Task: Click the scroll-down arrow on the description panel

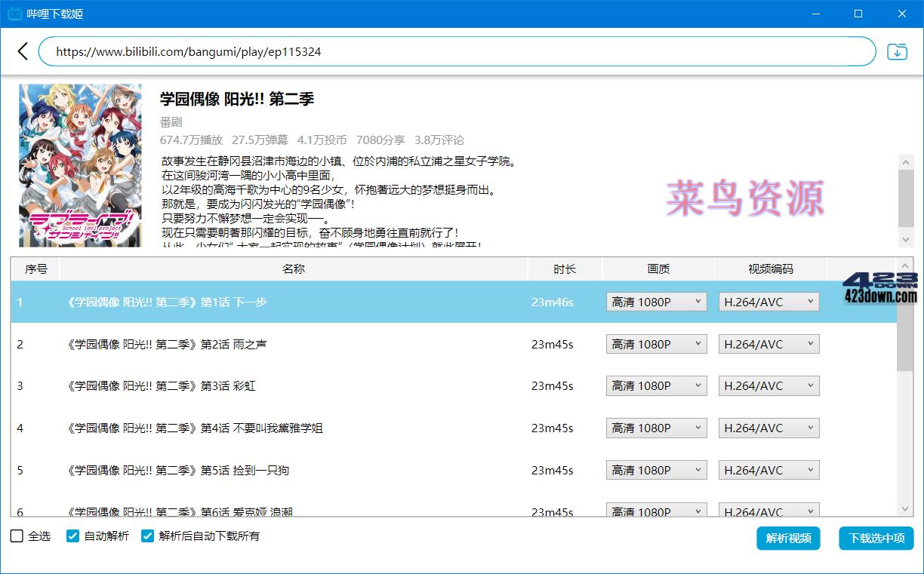Action: click(x=906, y=239)
